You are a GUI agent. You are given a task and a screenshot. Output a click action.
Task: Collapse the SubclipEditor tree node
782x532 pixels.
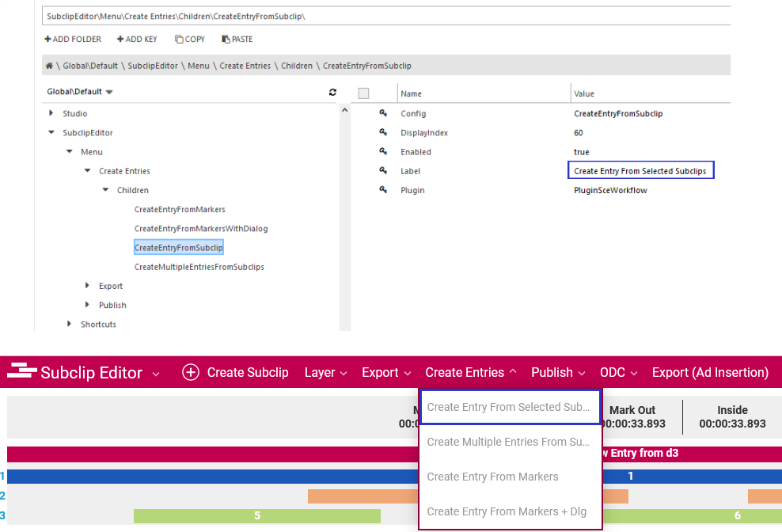[51, 133]
